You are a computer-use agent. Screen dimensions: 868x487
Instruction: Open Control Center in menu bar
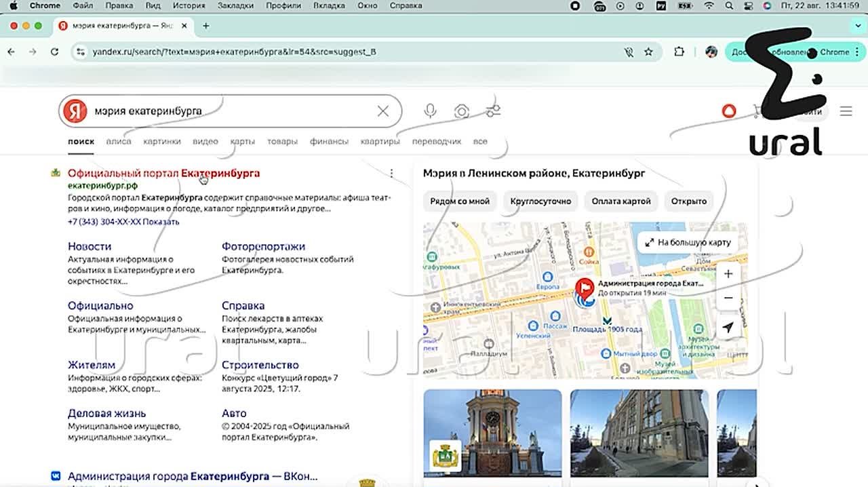pos(748,5)
